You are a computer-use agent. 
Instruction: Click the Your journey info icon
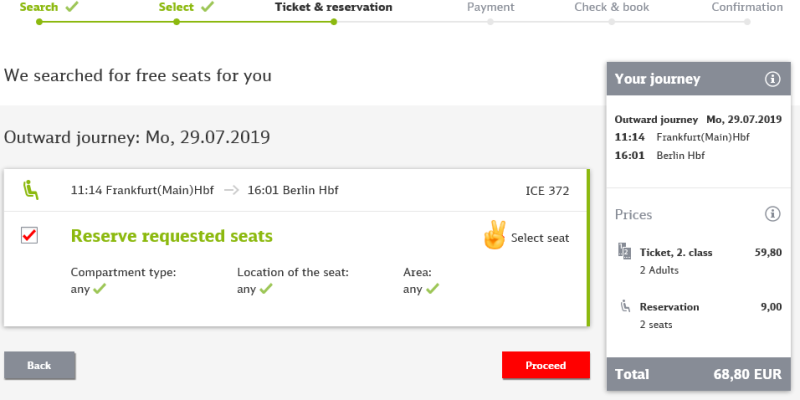pos(772,79)
